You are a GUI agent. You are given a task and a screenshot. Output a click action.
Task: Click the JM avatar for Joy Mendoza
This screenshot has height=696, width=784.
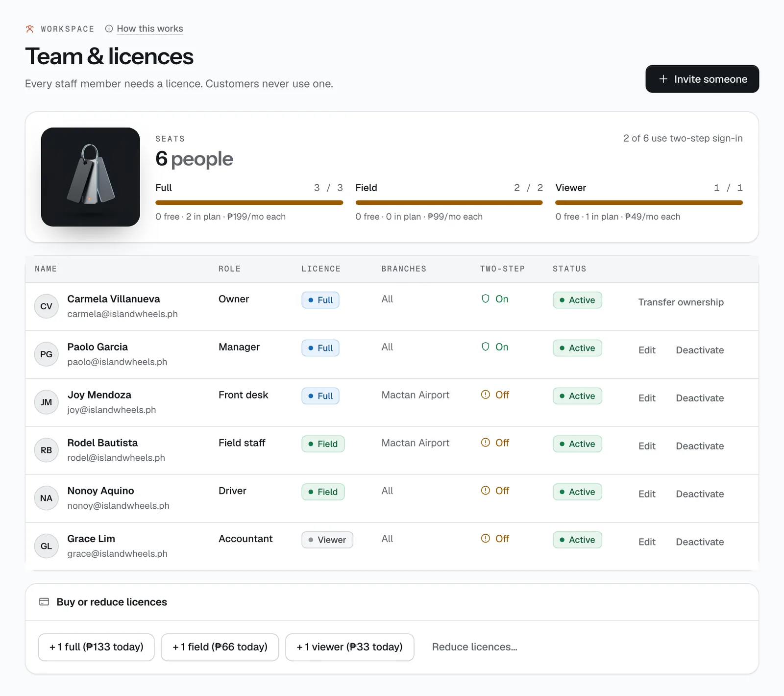pos(47,402)
